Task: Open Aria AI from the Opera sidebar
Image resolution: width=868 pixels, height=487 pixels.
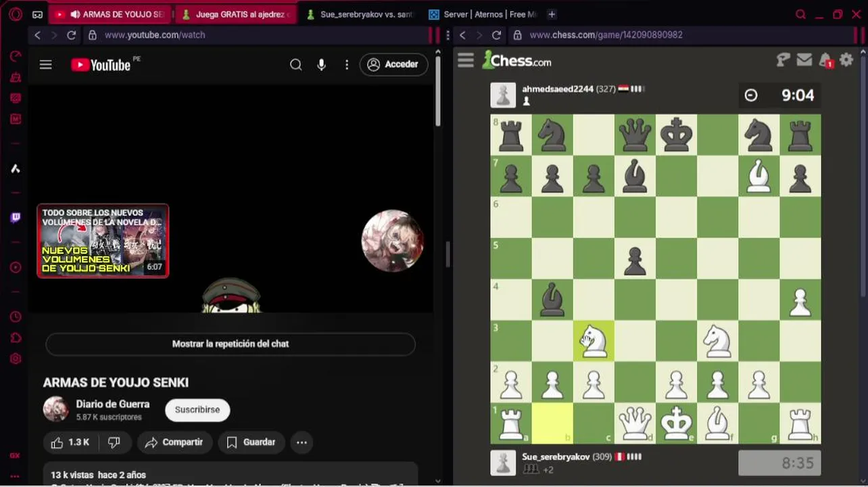Action: 16,168
